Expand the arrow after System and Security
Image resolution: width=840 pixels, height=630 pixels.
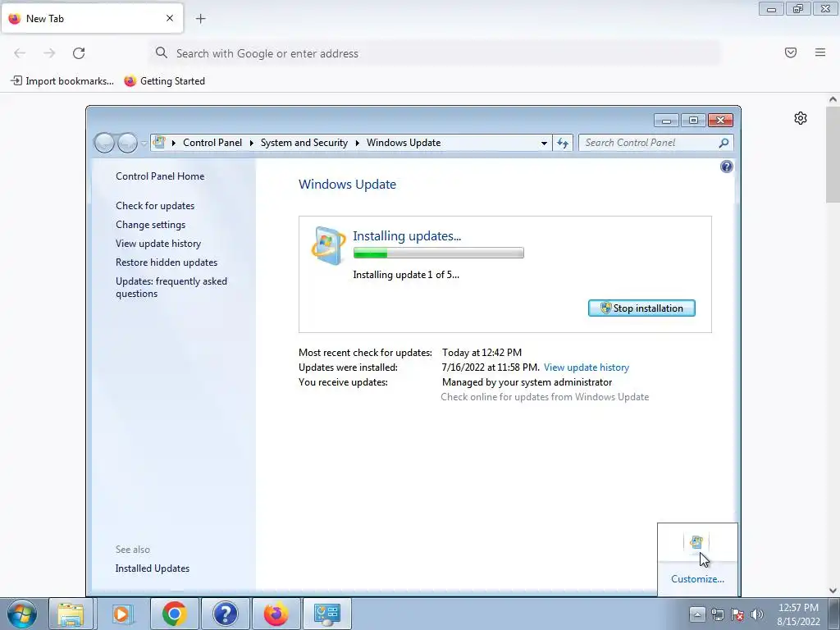(358, 143)
